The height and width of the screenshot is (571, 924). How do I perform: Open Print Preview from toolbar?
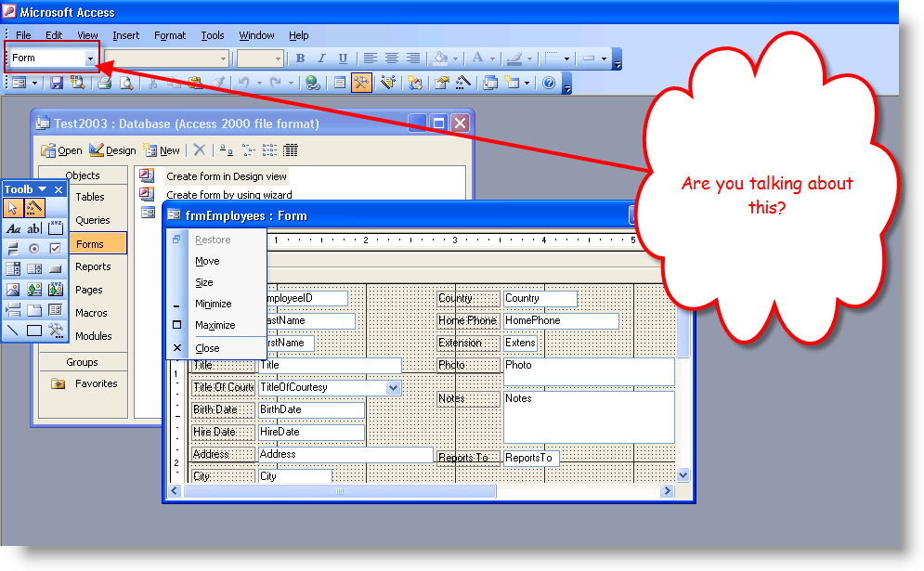(x=126, y=83)
